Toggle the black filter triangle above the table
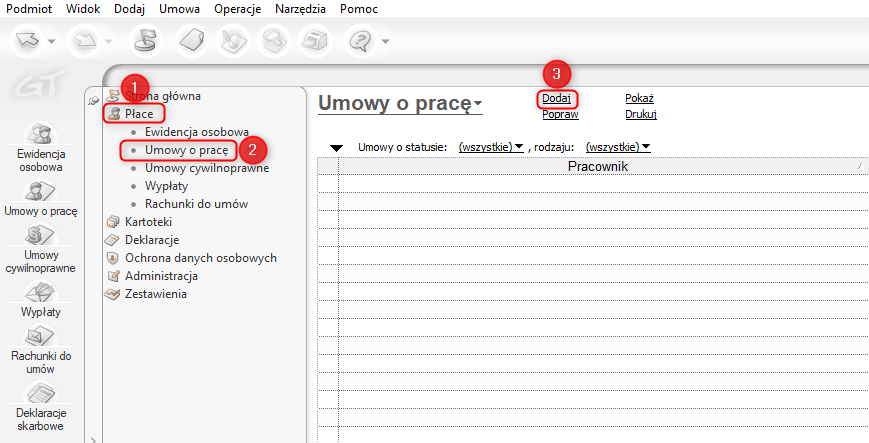Image resolution: width=869 pixels, height=443 pixels. click(336, 148)
